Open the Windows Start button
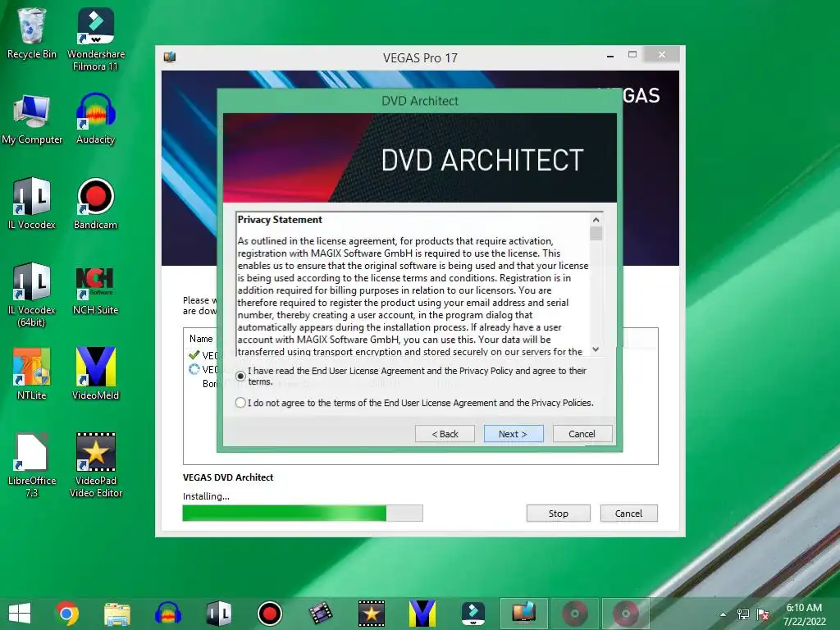This screenshot has height=630, width=840. tap(20, 614)
